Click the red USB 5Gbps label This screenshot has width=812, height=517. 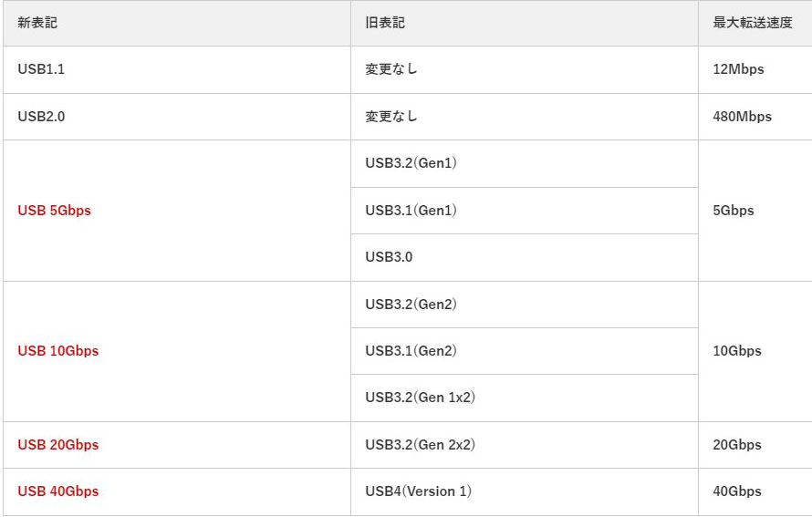(x=55, y=211)
